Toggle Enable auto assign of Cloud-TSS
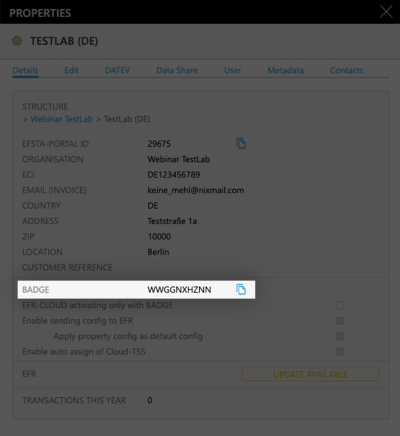The width and height of the screenshot is (400, 436). [x=340, y=352]
